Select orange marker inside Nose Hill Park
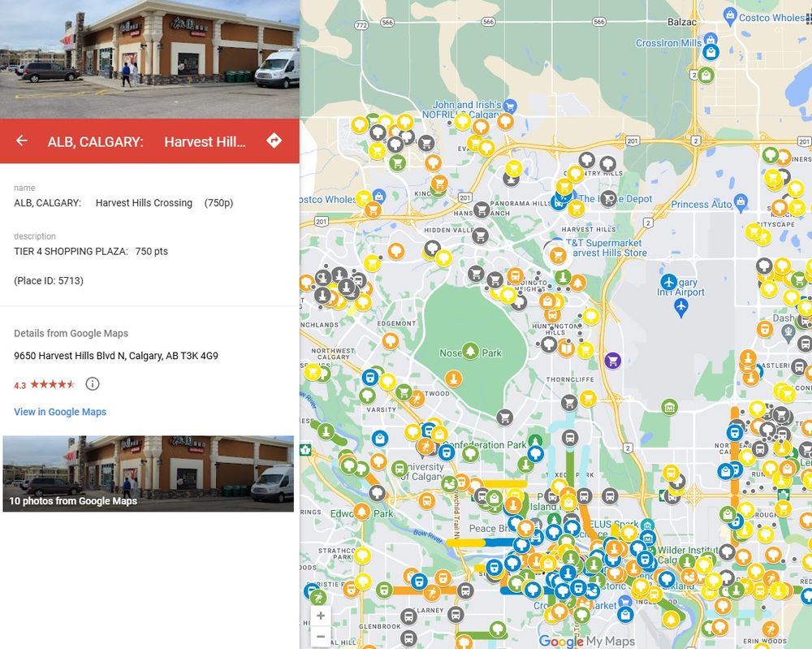812x649 pixels. click(x=454, y=379)
